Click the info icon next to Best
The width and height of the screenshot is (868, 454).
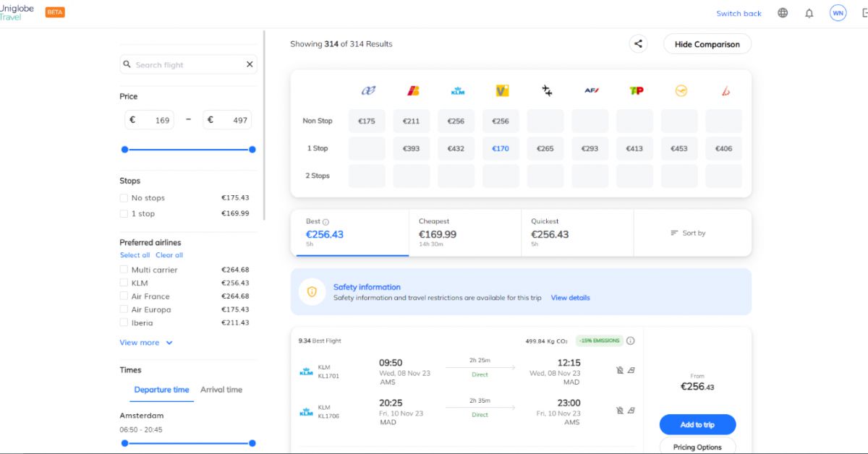[325, 222]
